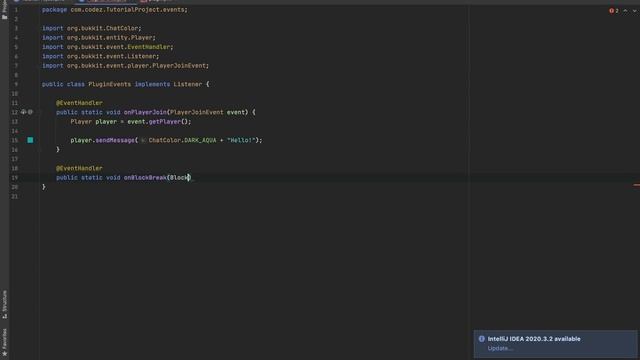Screen dimensions: 640x360
Task: Click import org.bukkit.entity.Player line
Action: 99,38
